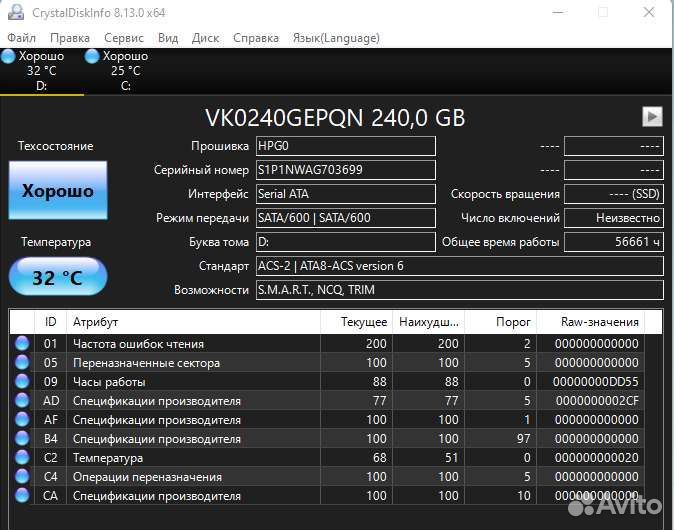The image size is (674, 530).
Task: Open the Язык(Language) menu
Action: (x=336, y=38)
